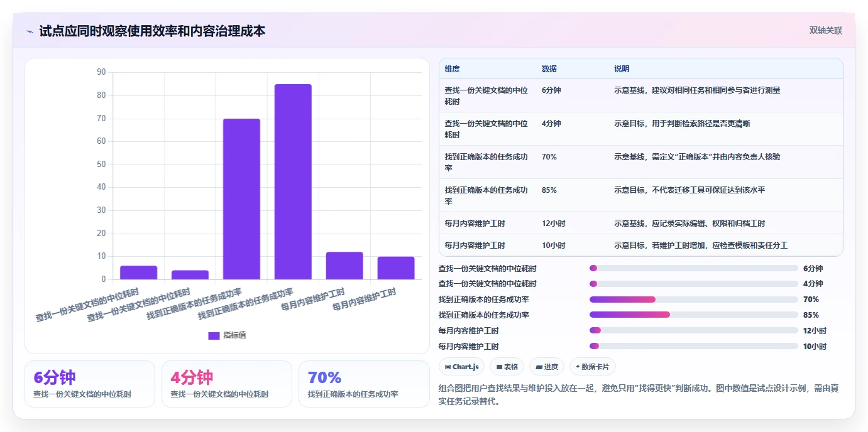The width and height of the screenshot is (868, 432).
Task: Click the note 若维护工时增加，应检查模板和责任分工
Action: pos(701,246)
